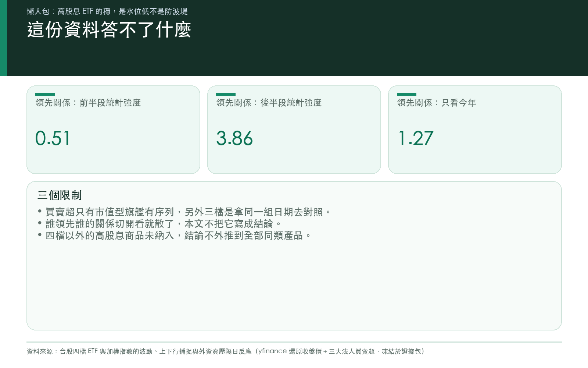Select the value 1.27

tap(416, 138)
